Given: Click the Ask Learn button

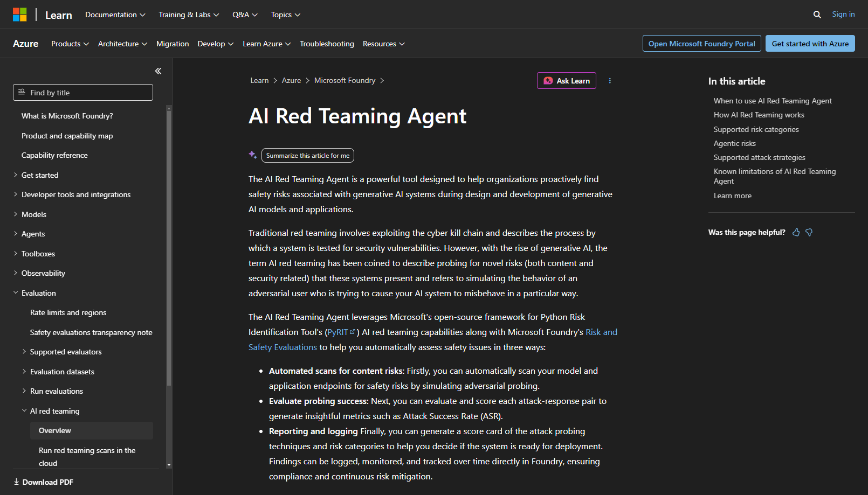Looking at the screenshot, I should [566, 81].
